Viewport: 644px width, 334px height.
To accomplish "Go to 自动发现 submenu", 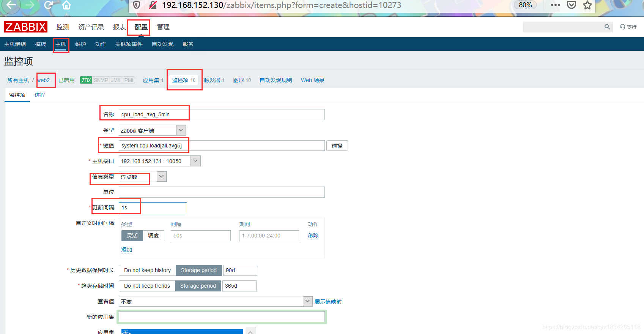I will pos(162,44).
